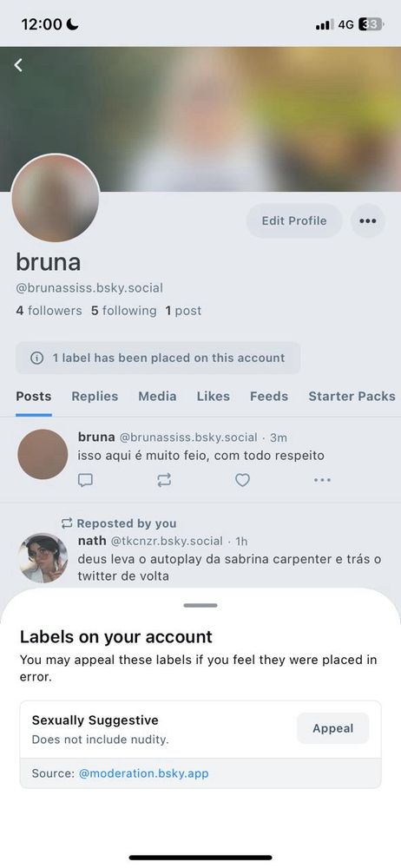Viewport: 401px width, 868px height.
Task: Open the Likes tab
Action: coord(214,397)
